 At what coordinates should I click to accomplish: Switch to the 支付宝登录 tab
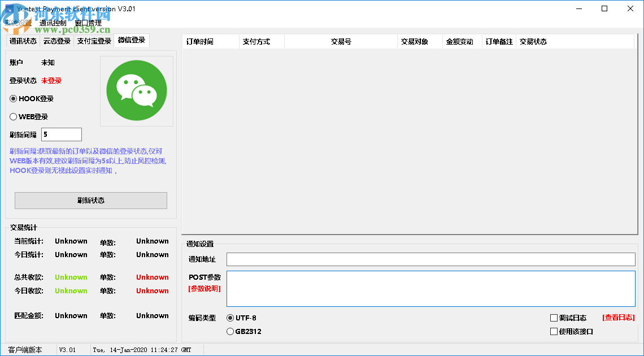click(x=94, y=41)
